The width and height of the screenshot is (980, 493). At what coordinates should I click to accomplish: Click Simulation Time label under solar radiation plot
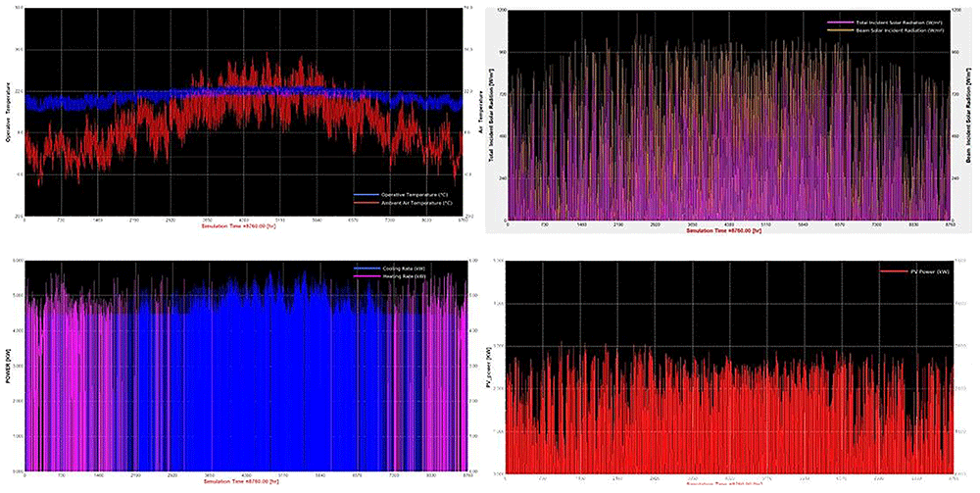pos(723,230)
